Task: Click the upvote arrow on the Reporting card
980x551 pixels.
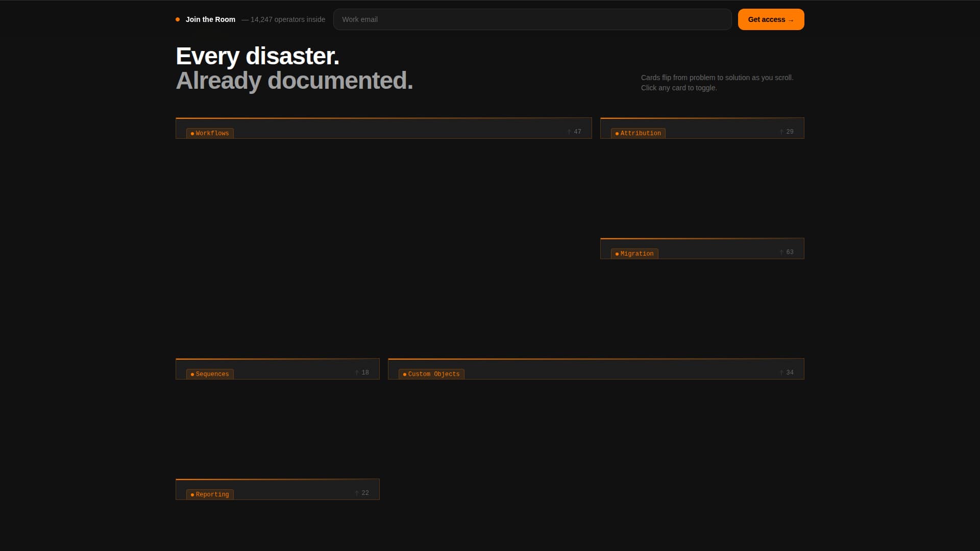Action: pos(357,493)
